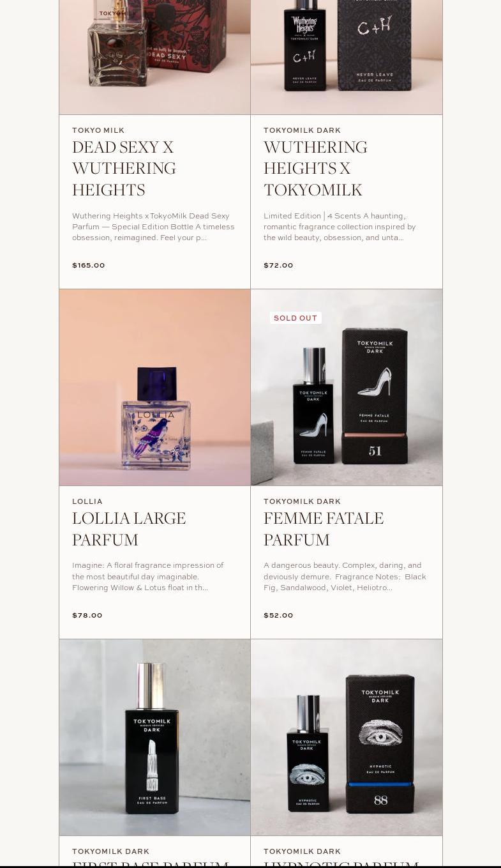Open the Dead Sexy X Wuthering Heights product title

124,169
